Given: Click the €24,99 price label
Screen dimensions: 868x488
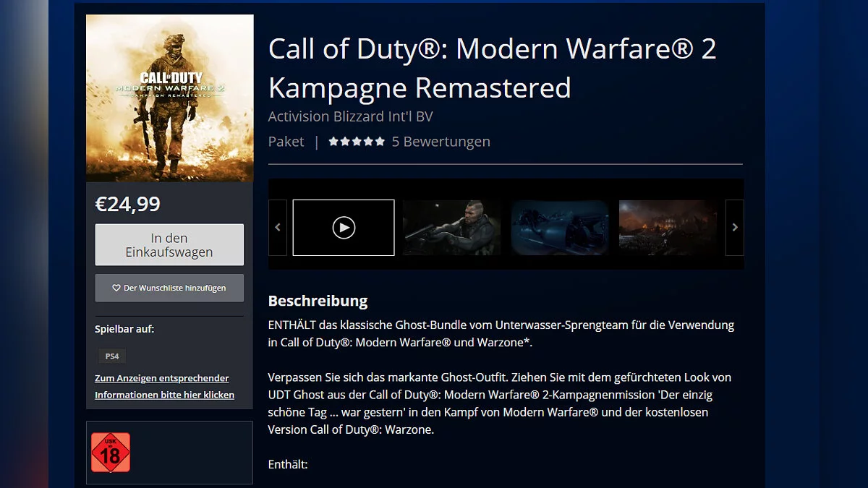Looking at the screenshot, I should [x=128, y=204].
